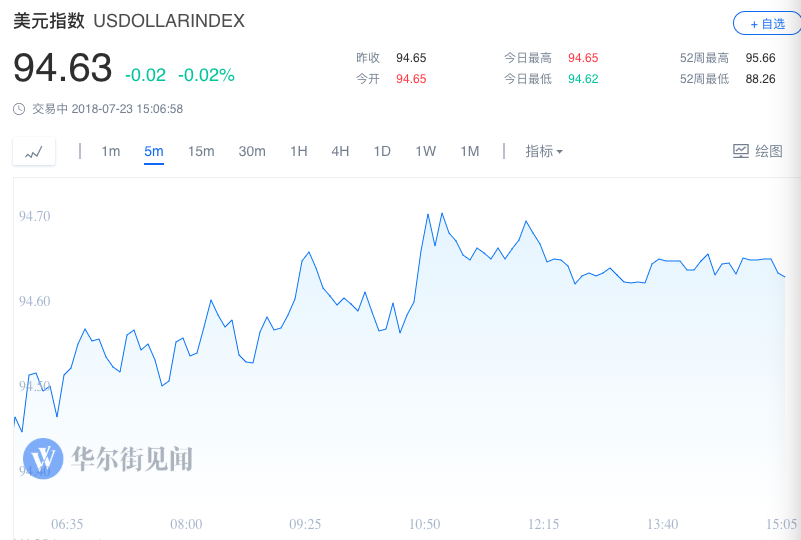Screen dimensions: 801x540
Task: Click the chart peak near 94.70
Action: (x=442, y=214)
